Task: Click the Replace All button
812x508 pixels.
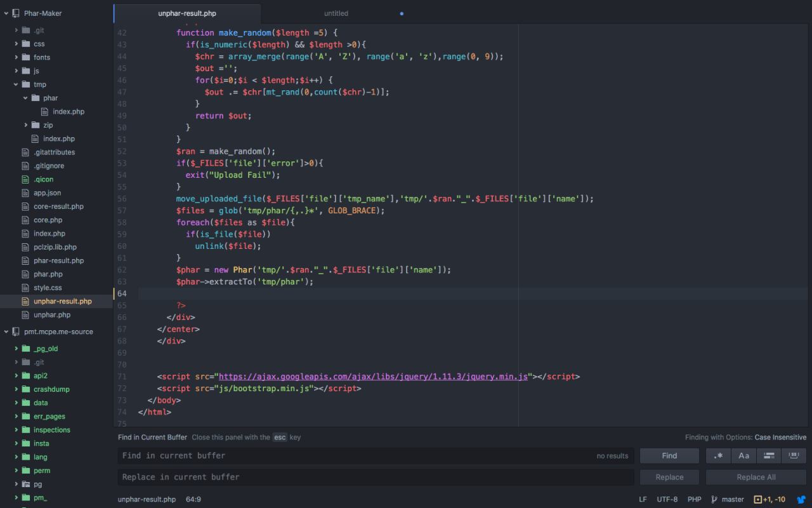Action: 756,478
